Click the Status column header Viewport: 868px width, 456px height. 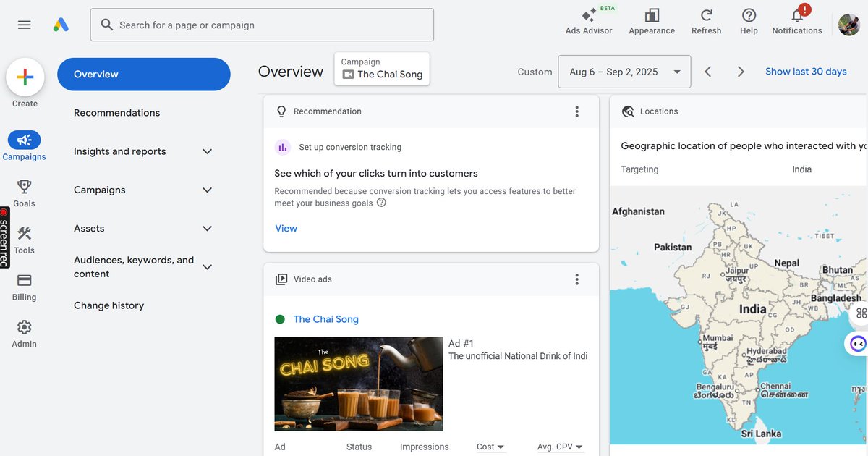(359, 447)
